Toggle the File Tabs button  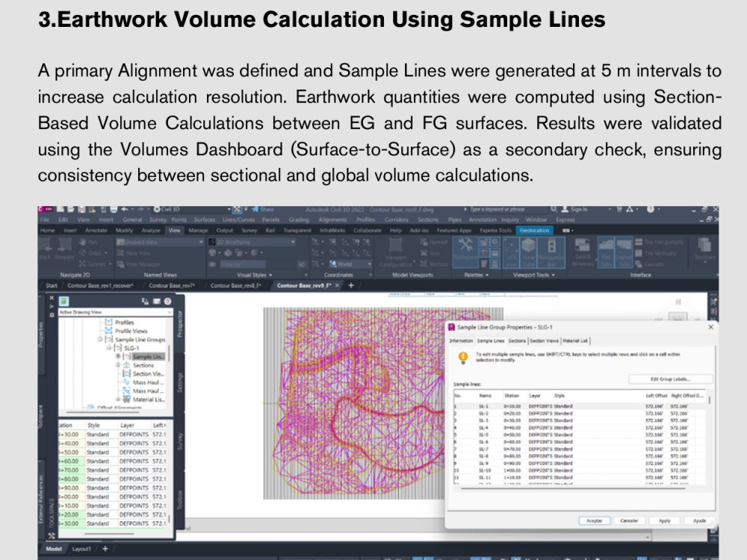pyautogui.click(x=606, y=252)
